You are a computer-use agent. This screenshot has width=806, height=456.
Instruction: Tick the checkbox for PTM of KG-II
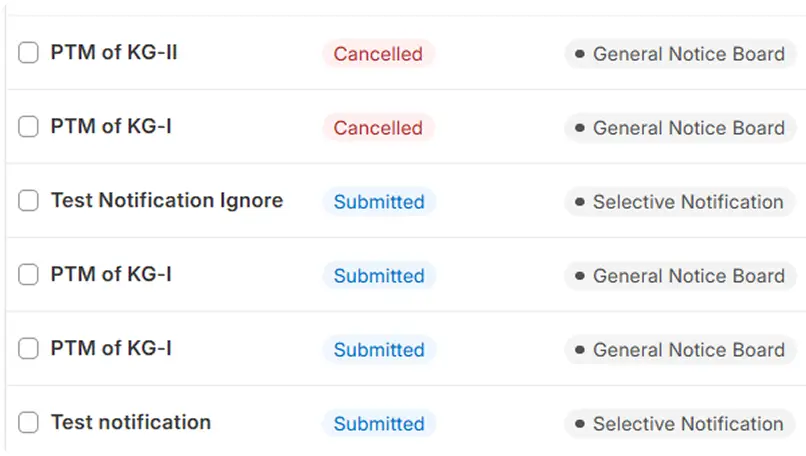[29, 53]
